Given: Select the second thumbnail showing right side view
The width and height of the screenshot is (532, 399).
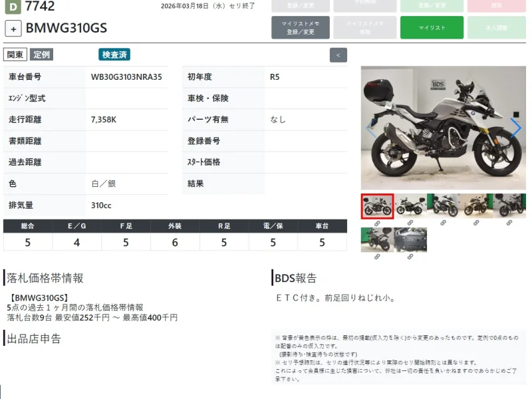Looking at the screenshot, I should 410,206.
